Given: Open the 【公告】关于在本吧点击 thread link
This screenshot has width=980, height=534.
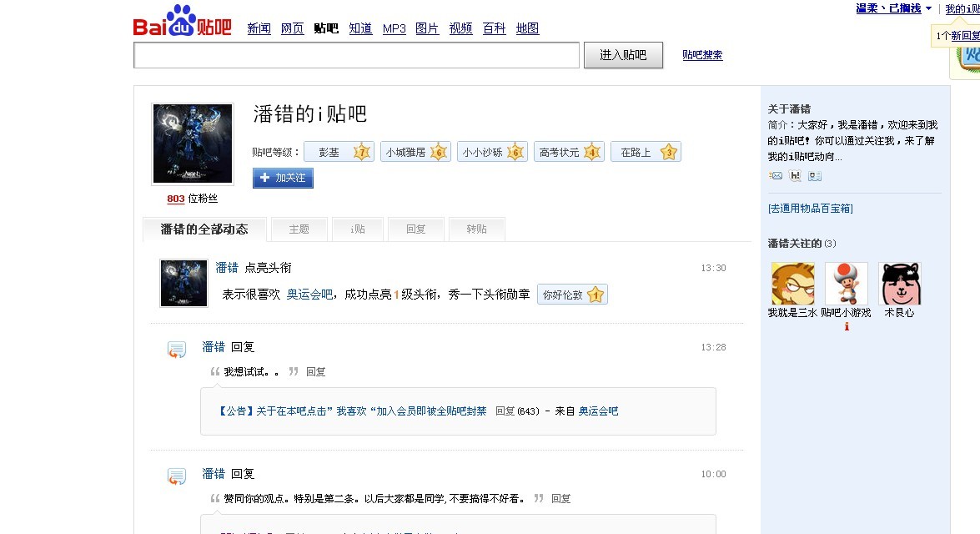Looking at the screenshot, I should (x=351, y=411).
